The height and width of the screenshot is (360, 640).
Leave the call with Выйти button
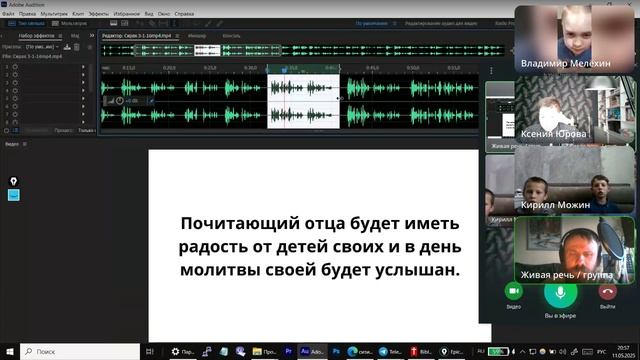point(607,291)
